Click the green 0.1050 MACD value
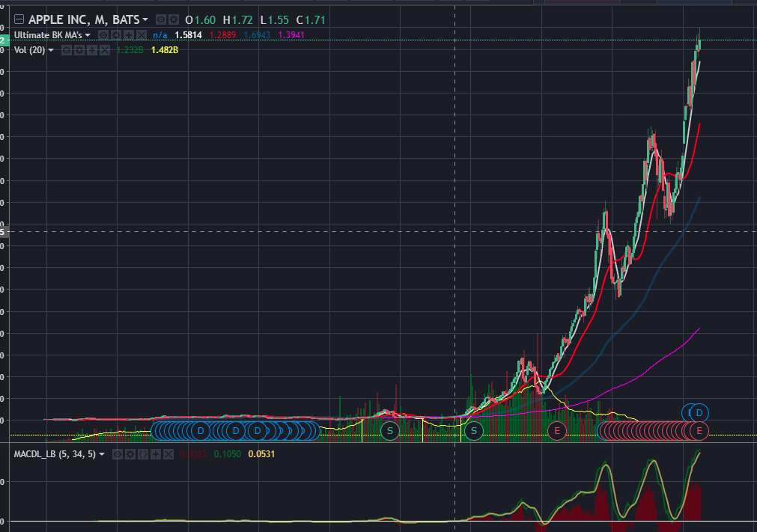This screenshot has height=532, width=757. pyautogui.click(x=228, y=454)
